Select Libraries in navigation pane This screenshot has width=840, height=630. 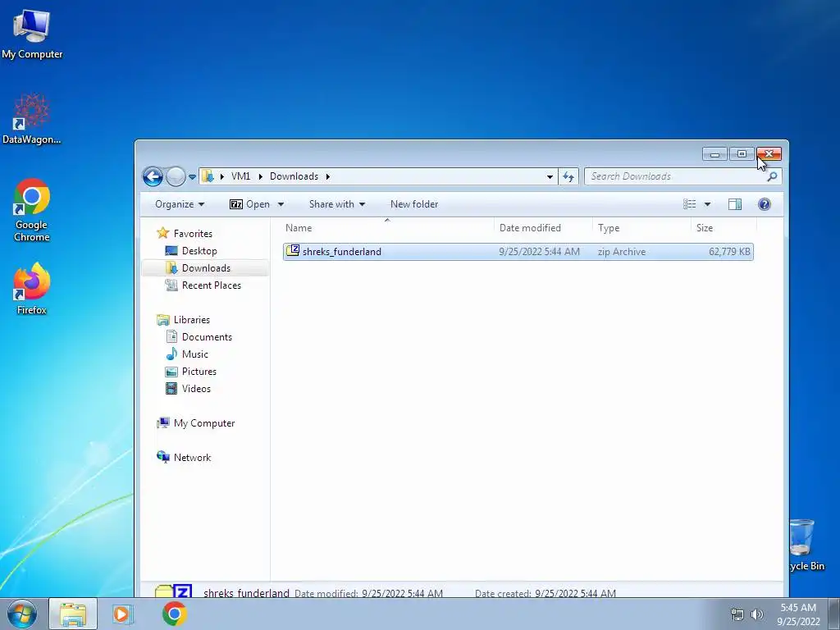(x=183, y=320)
